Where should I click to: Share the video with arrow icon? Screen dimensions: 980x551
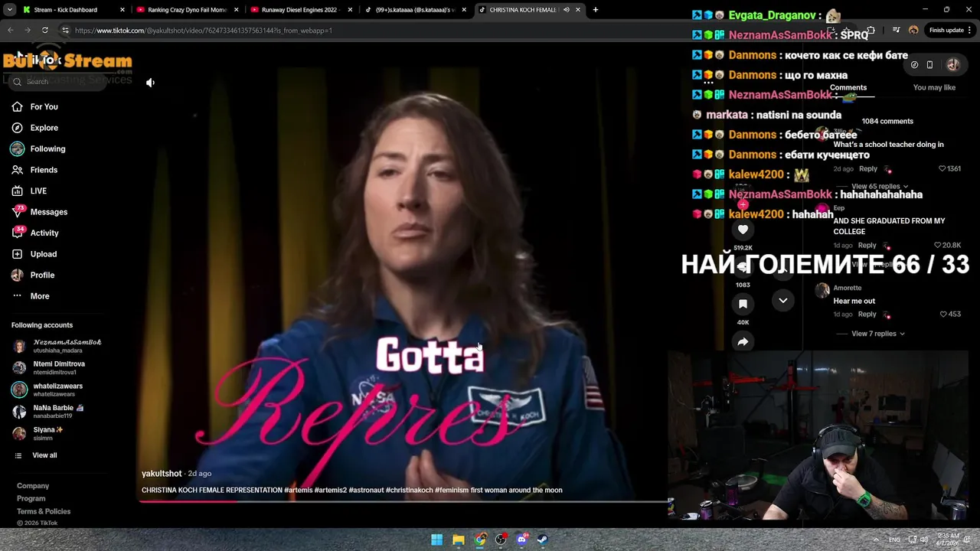coord(743,342)
